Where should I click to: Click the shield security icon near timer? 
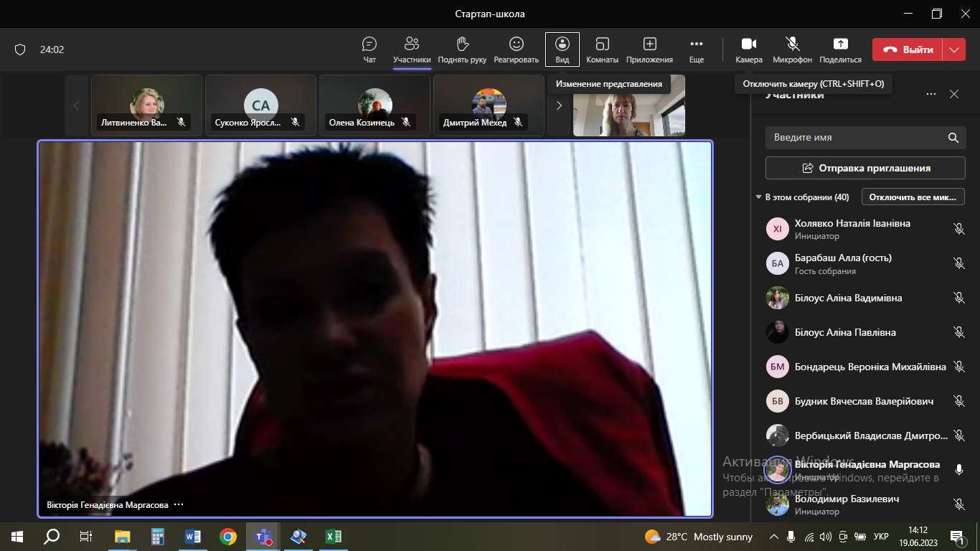20,50
